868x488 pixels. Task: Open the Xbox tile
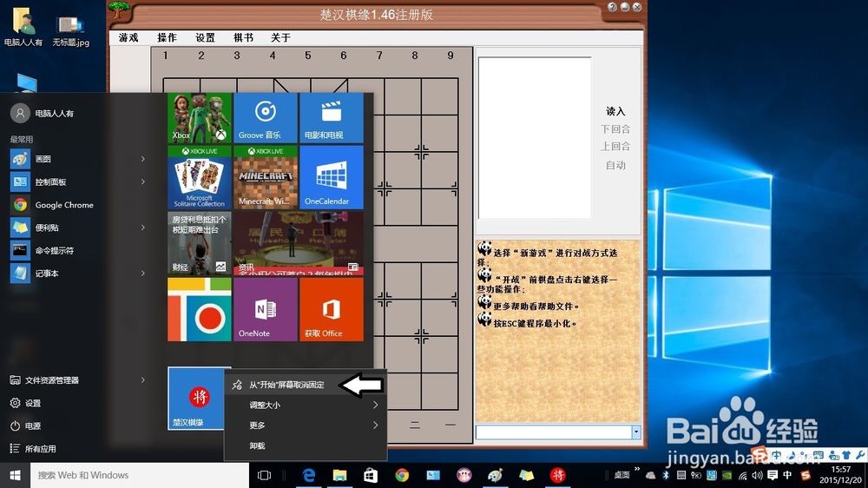click(200, 118)
